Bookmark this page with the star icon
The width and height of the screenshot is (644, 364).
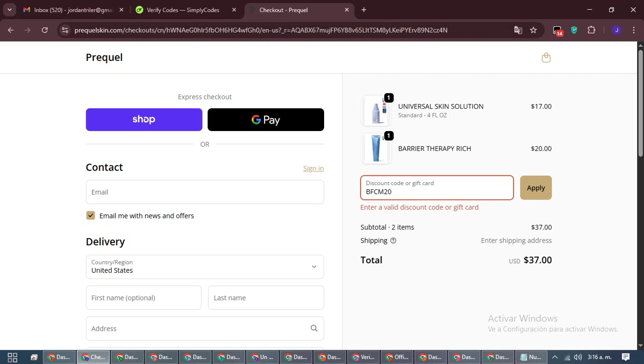pos(533,30)
